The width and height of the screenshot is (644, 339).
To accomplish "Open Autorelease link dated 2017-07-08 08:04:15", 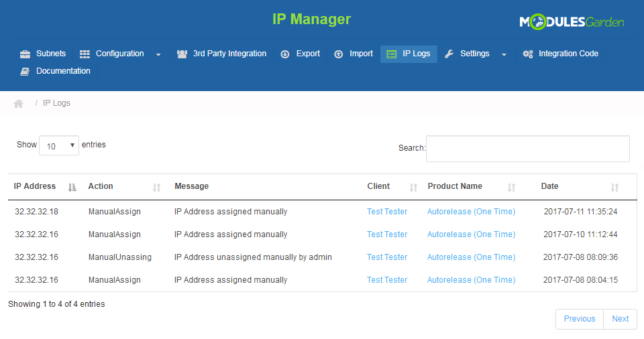I will tap(471, 280).
